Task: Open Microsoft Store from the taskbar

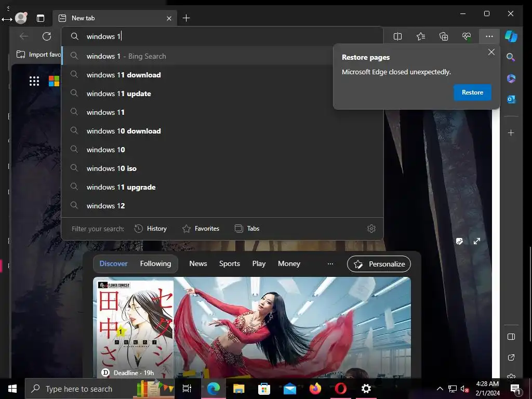Action: [264, 389]
